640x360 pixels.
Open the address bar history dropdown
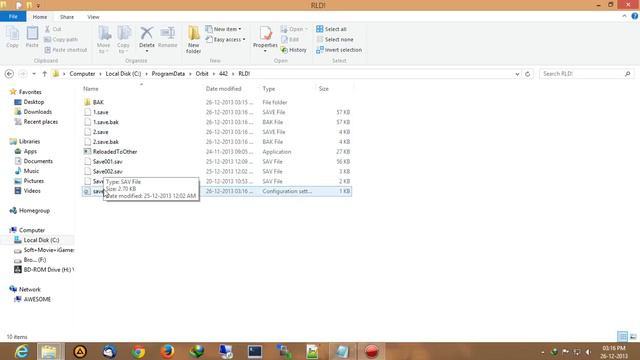tap(517, 74)
